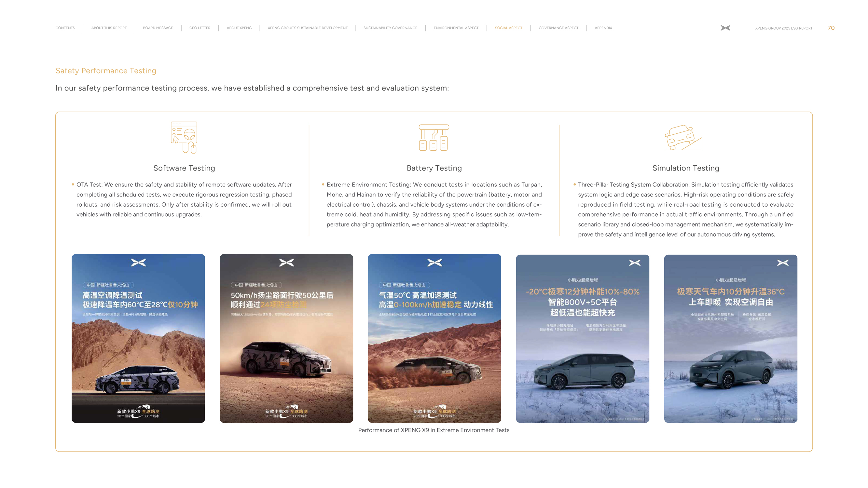Go to the Appendix link

[x=603, y=28]
